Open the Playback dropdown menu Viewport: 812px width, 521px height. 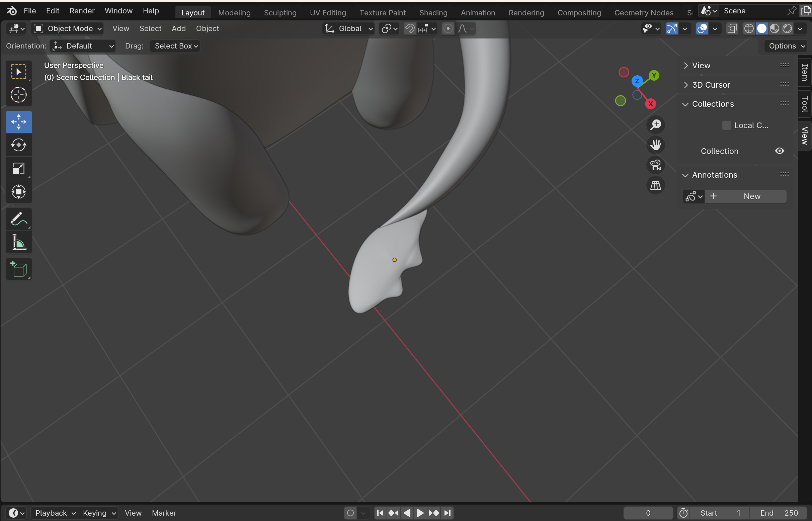click(55, 513)
